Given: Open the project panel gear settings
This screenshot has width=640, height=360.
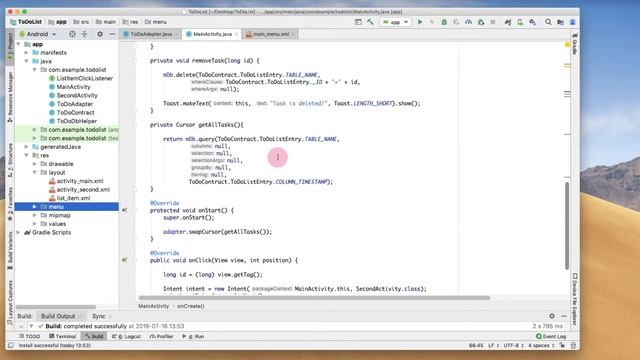Looking at the screenshot, I should (100, 34).
